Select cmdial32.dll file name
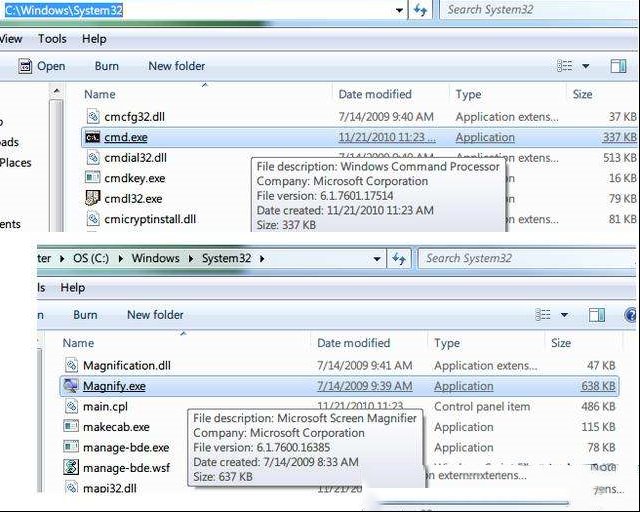 click(x=136, y=158)
